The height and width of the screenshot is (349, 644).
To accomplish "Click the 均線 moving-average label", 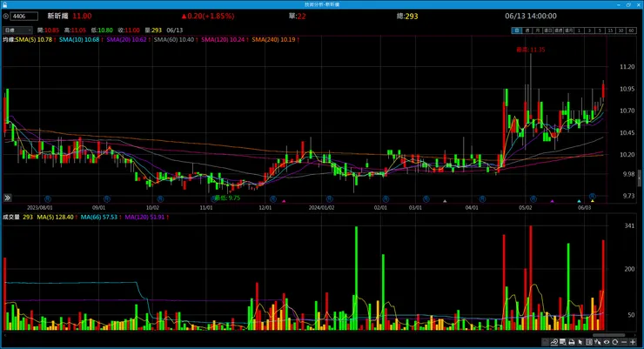I will 9,39.
